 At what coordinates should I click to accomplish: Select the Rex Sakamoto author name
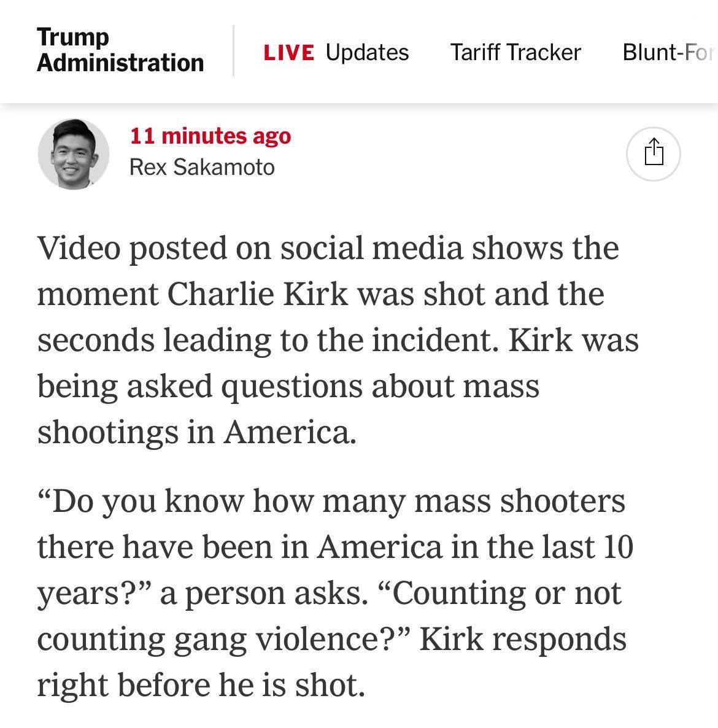(202, 167)
